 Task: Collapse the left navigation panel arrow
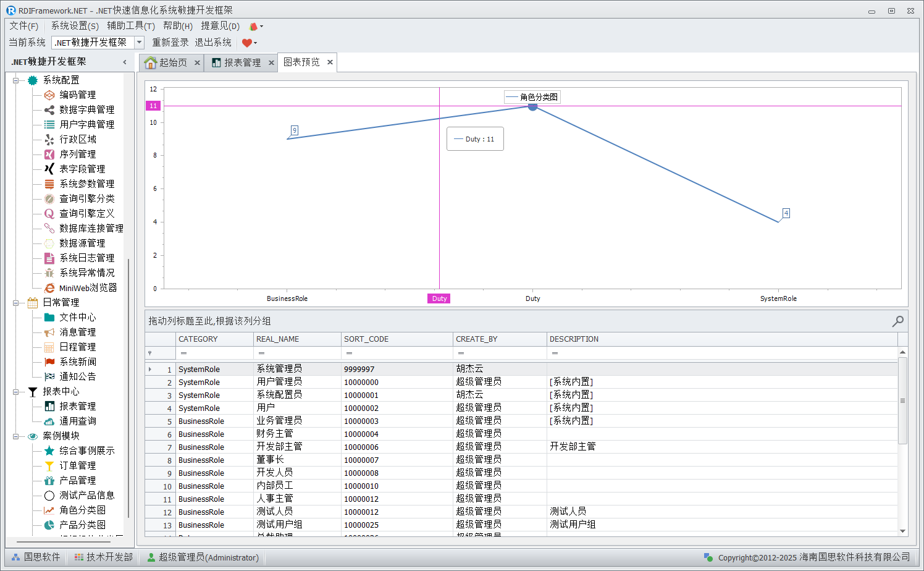coord(125,62)
